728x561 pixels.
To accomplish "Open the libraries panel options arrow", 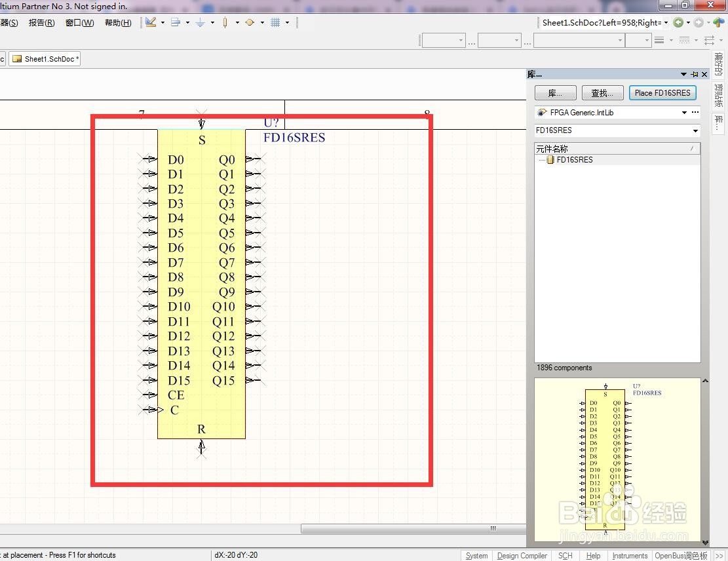I will (x=683, y=74).
